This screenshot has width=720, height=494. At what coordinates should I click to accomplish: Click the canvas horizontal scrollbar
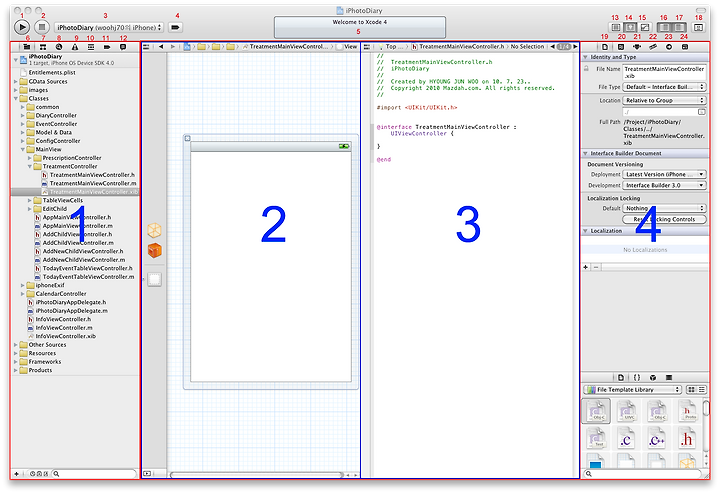[257, 475]
